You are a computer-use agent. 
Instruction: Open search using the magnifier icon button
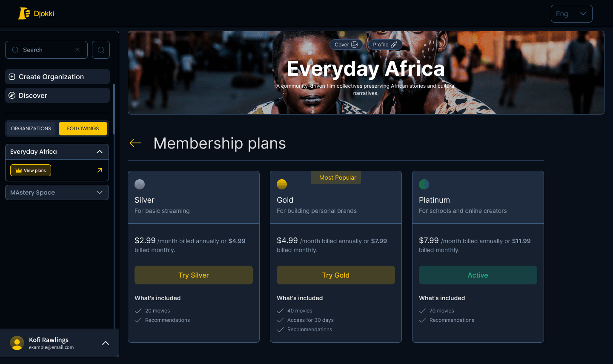coord(101,50)
